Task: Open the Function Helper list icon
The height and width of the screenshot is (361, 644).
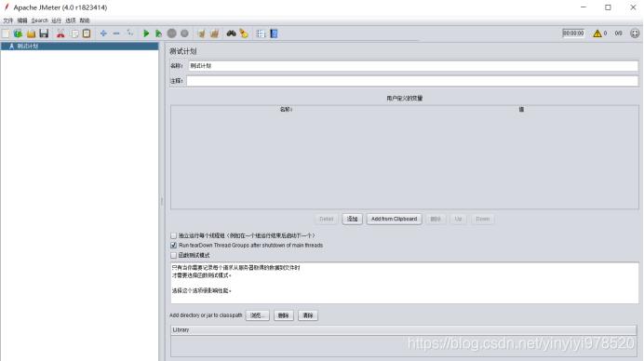Action: tap(261, 33)
